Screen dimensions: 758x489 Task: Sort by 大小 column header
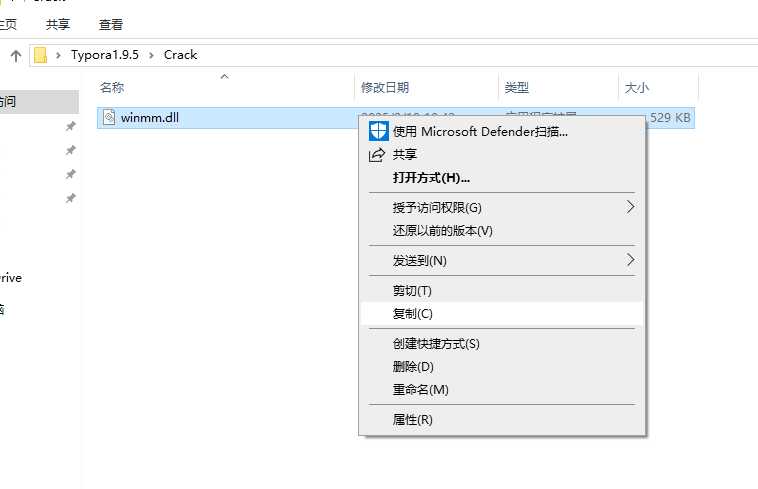pos(637,87)
